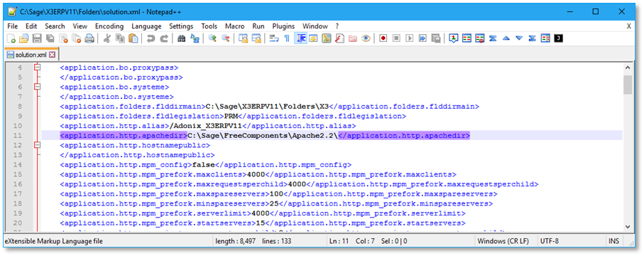This screenshot has width=644, height=256.
Task: Click the Print toolbar icon
Action: pos(89,38)
